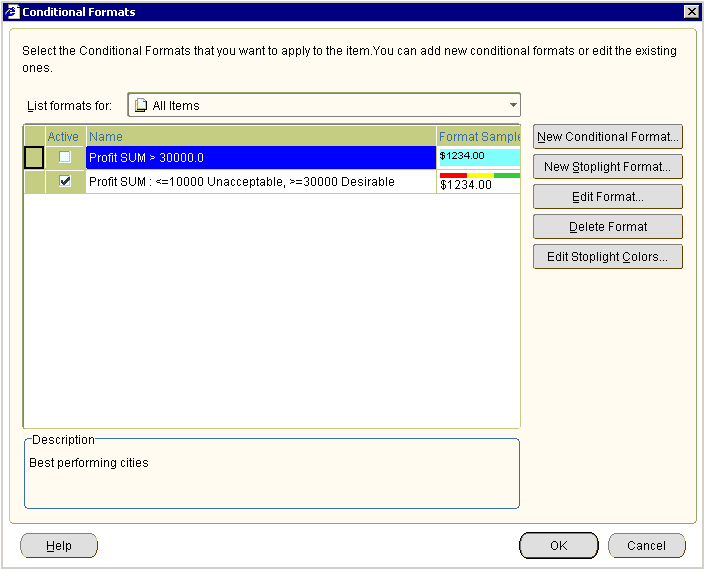Click the cyan $1234.00 format sample

(479, 158)
